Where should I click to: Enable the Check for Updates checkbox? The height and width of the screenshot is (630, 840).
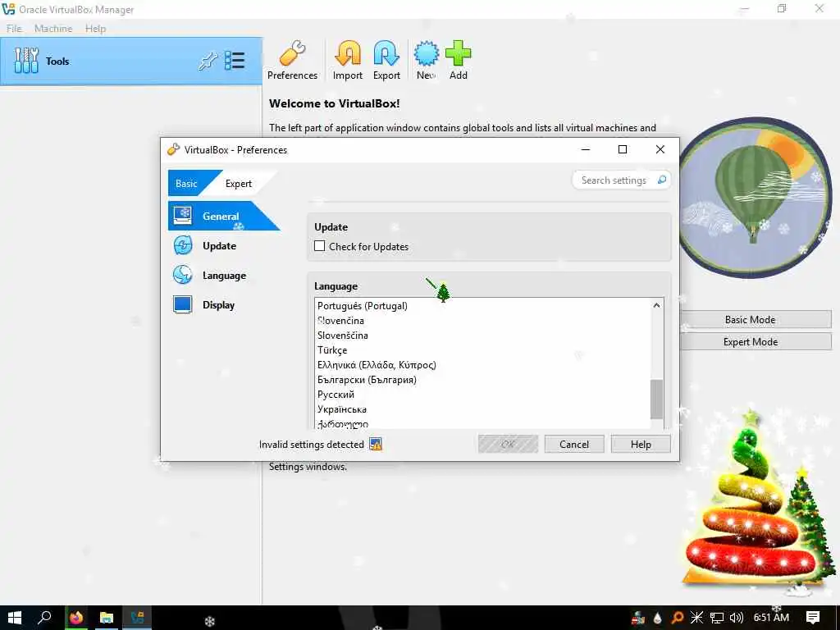[x=320, y=246]
